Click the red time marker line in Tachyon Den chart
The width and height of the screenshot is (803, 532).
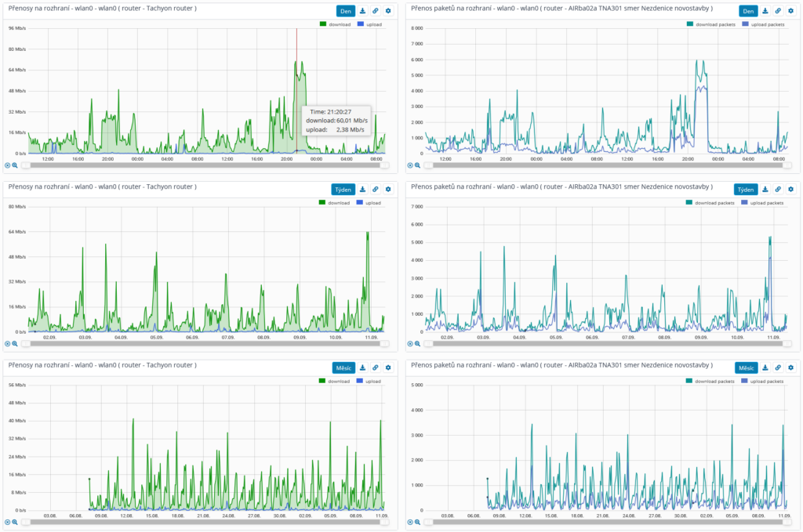[296, 91]
